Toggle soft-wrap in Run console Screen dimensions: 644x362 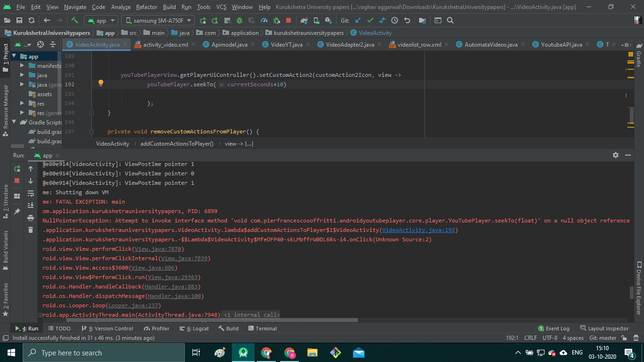(x=31, y=193)
